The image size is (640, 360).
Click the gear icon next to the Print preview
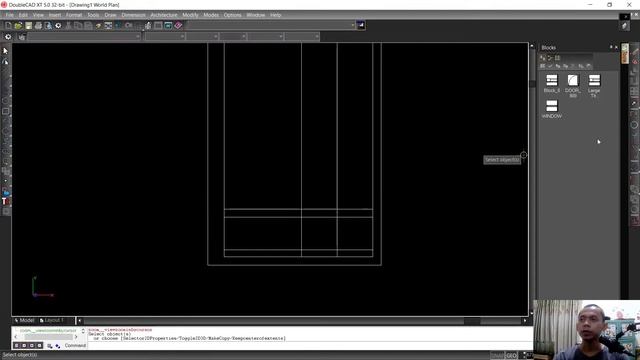click(58, 25)
